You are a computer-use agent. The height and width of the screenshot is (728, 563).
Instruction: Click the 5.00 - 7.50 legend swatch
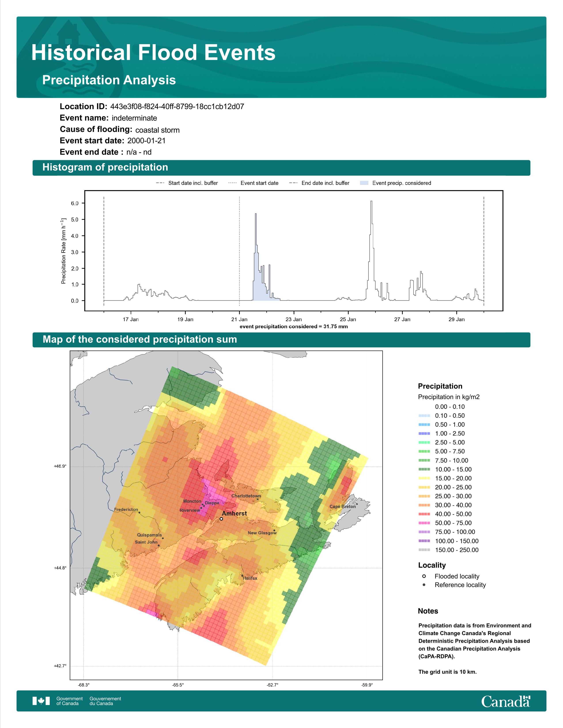pos(424,451)
